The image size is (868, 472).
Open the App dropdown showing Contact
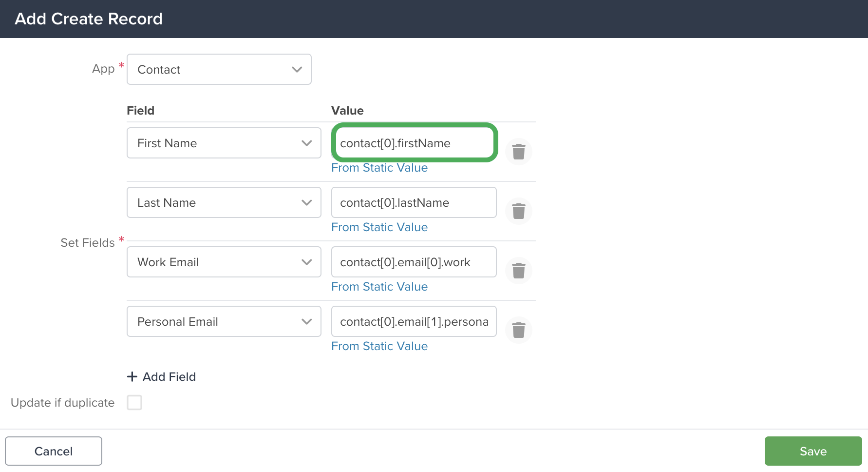point(219,69)
